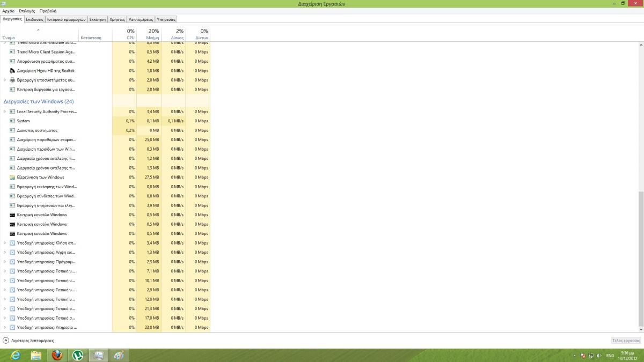Switch to the Επιδόσεις tab
The image size is (644, 362).
[34, 19]
